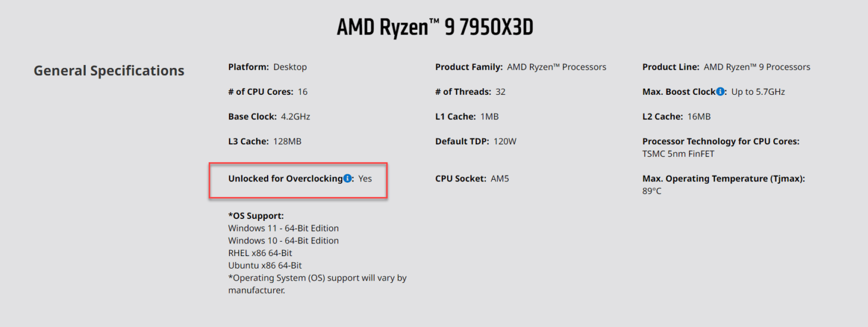Click the Platform: Desktop spec
The image size is (868, 327).
click(x=268, y=67)
